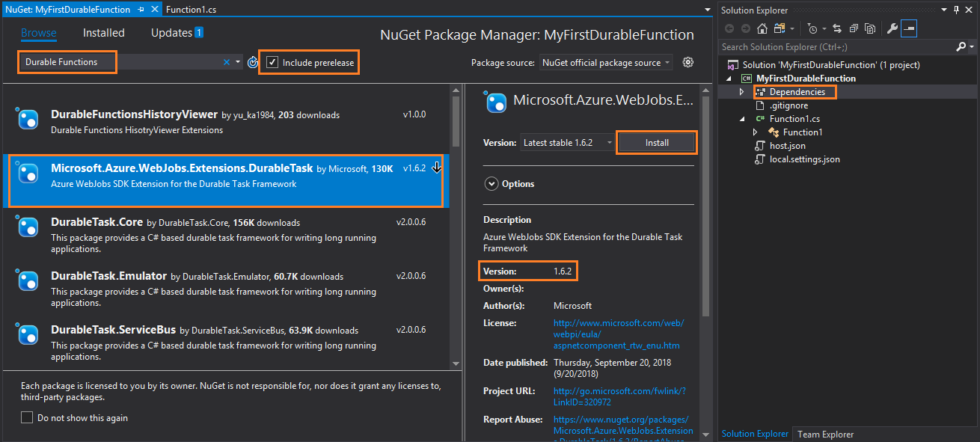Click the Preview Selected Items icon
This screenshot has width=980, height=442.
tap(909, 28)
